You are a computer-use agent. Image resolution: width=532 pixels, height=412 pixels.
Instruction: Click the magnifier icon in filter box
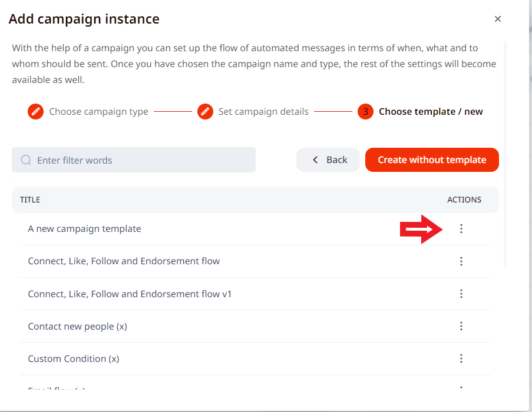[x=26, y=160]
